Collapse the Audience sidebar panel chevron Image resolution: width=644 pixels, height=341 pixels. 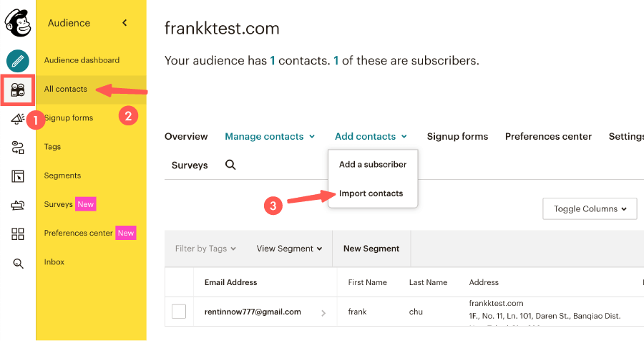[x=125, y=23]
